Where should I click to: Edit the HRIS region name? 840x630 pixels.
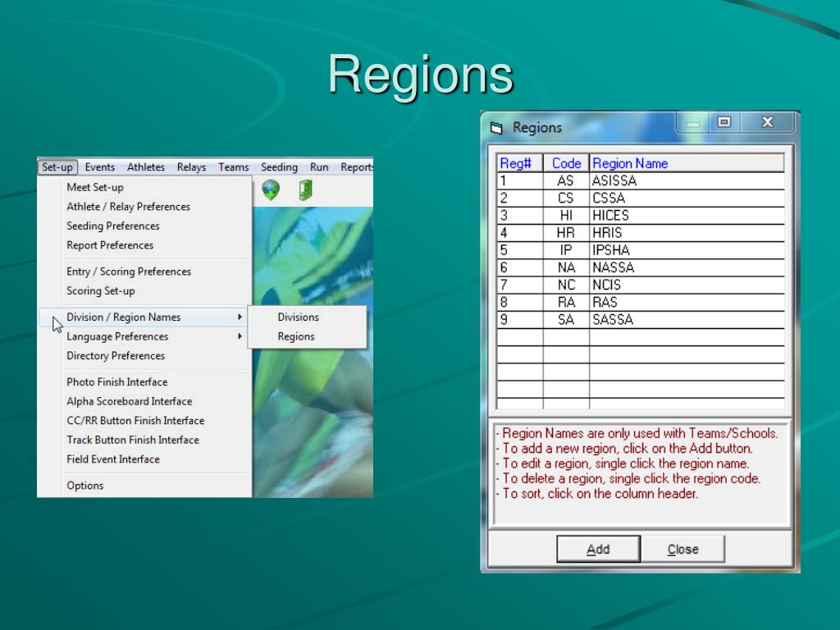[687, 233]
